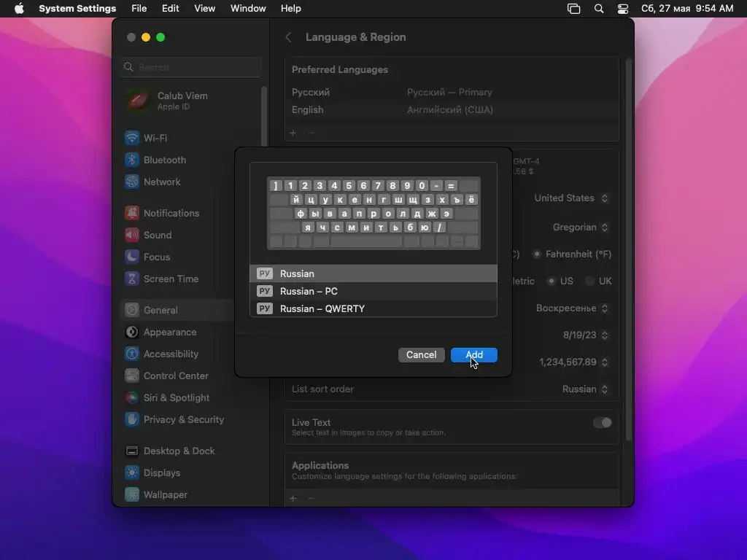Select Русский in Preferred Languages
Screen dimensions: 747x560
(452, 92)
